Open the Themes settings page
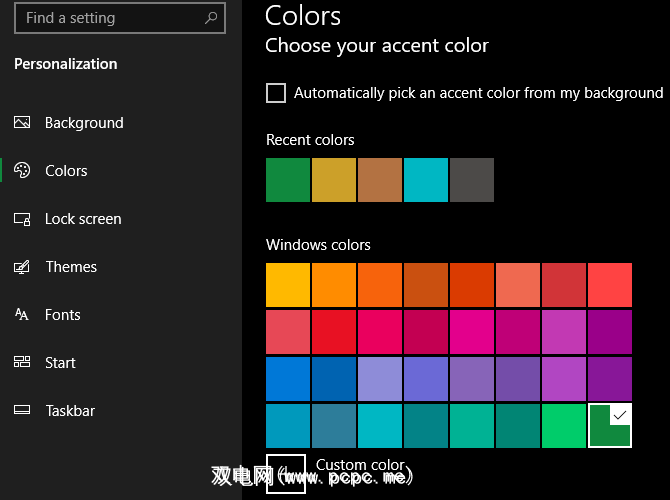The height and width of the screenshot is (500, 670). [x=71, y=267]
